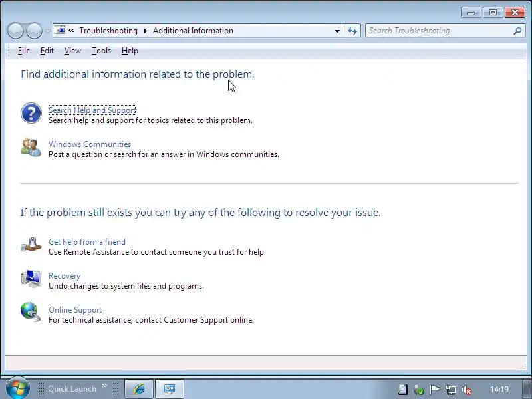This screenshot has width=532, height=399.
Task: Open the Windows Communities link
Action: pyautogui.click(x=90, y=144)
